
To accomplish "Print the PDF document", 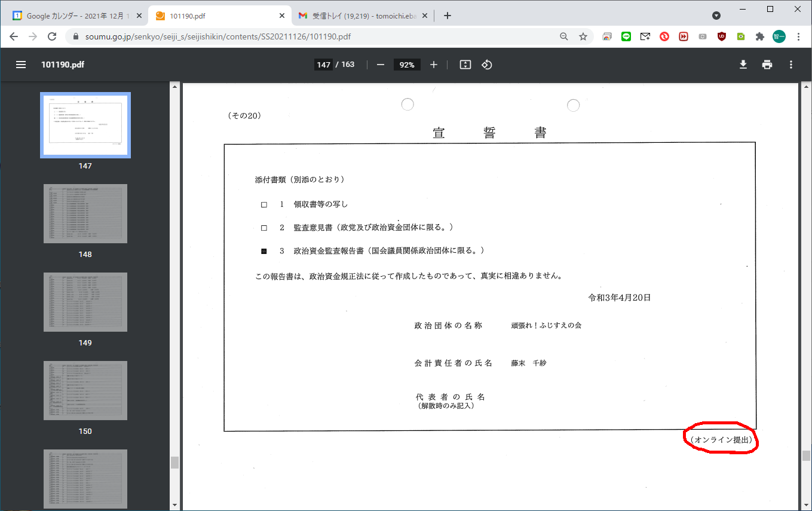I will click(767, 65).
